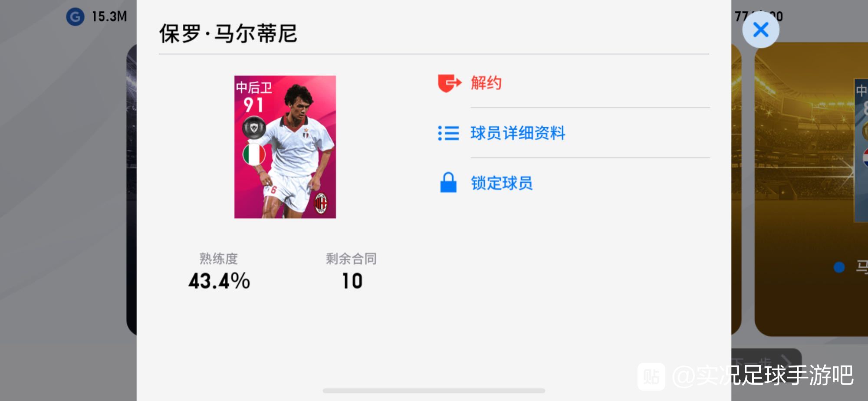The height and width of the screenshot is (401, 868).
Task: Select the 解约 text option
Action: click(x=486, y=82)
